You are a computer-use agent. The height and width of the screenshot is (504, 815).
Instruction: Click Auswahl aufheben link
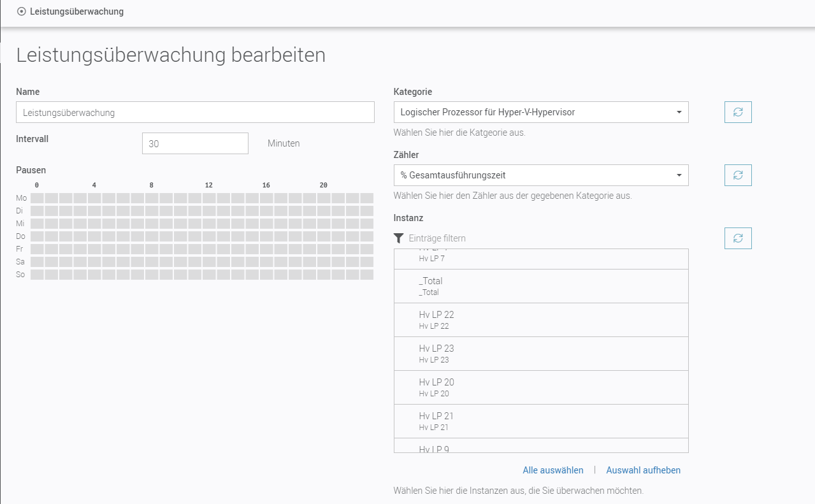(x=643, y=470)
